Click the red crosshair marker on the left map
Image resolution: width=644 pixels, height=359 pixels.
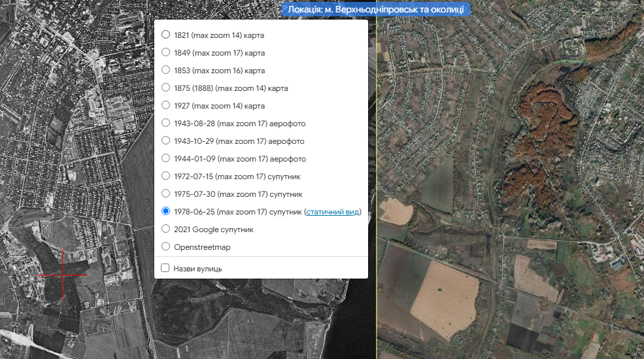coord(63,275)
